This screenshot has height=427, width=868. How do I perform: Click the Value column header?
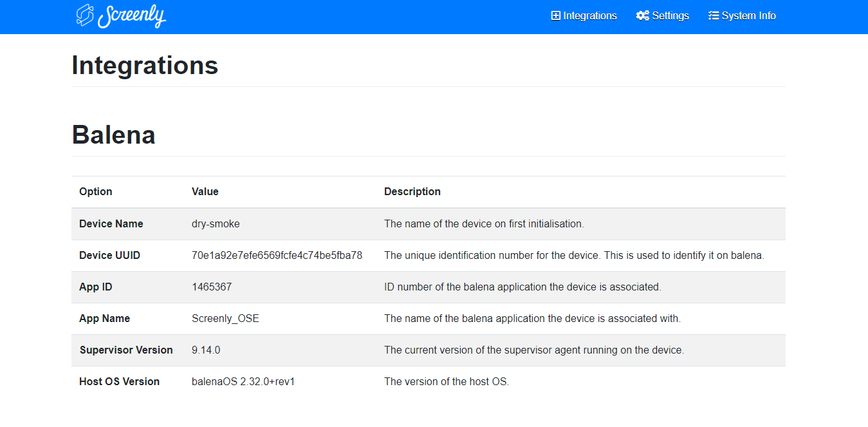(x=205, y=192)
